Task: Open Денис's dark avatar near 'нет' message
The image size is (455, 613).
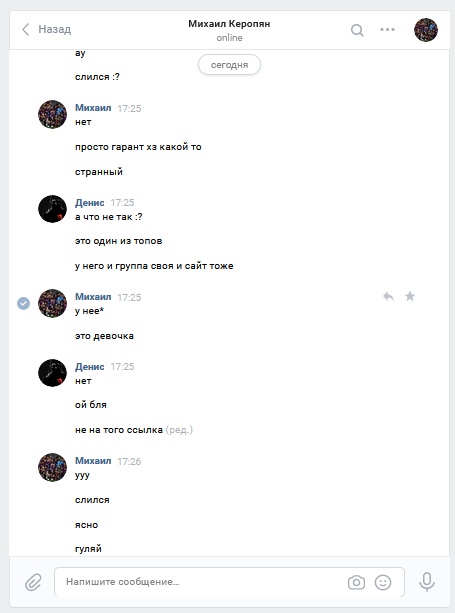Action: 52,373
